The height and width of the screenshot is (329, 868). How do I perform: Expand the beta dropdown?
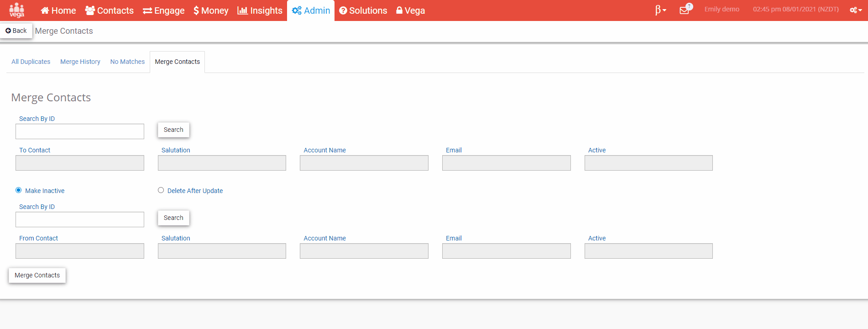tap(660, 10)
